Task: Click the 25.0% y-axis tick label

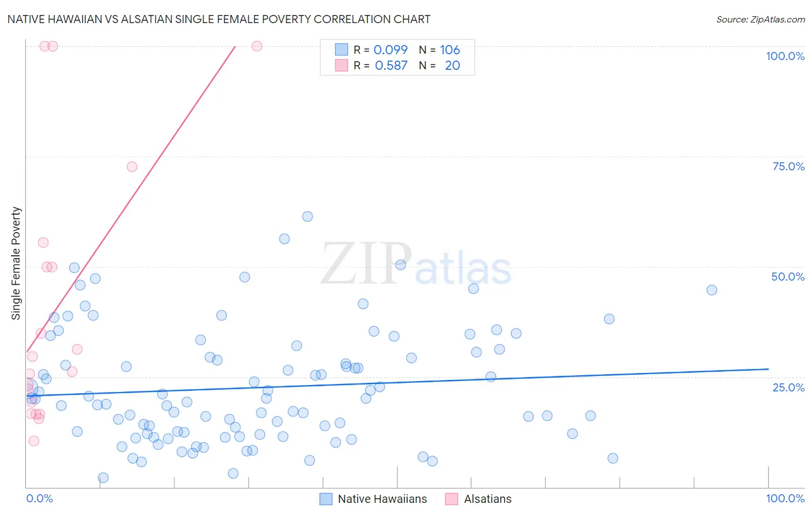Action: click(x=788, y=387)
